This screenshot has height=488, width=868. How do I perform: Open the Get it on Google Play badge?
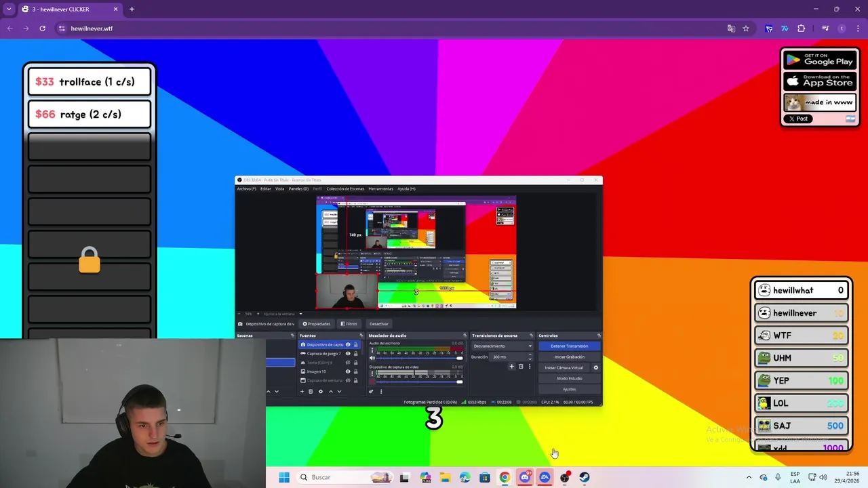[819, 60]
